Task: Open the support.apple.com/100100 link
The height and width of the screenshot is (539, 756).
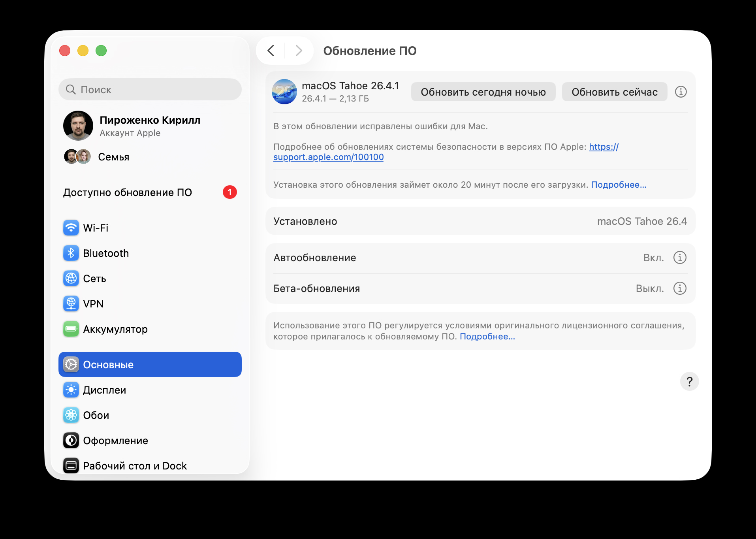Action: click(x=328, y=157)
